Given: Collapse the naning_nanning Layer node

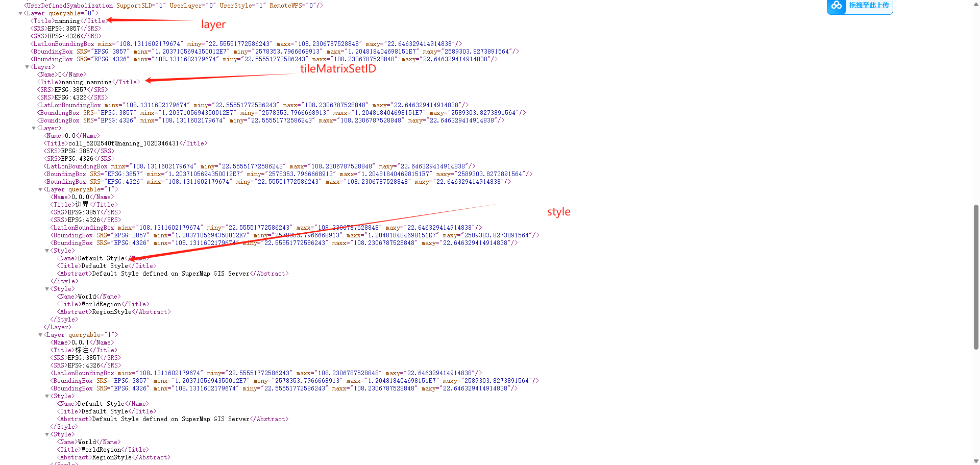Looking at the screenshot, I should 28,66.
